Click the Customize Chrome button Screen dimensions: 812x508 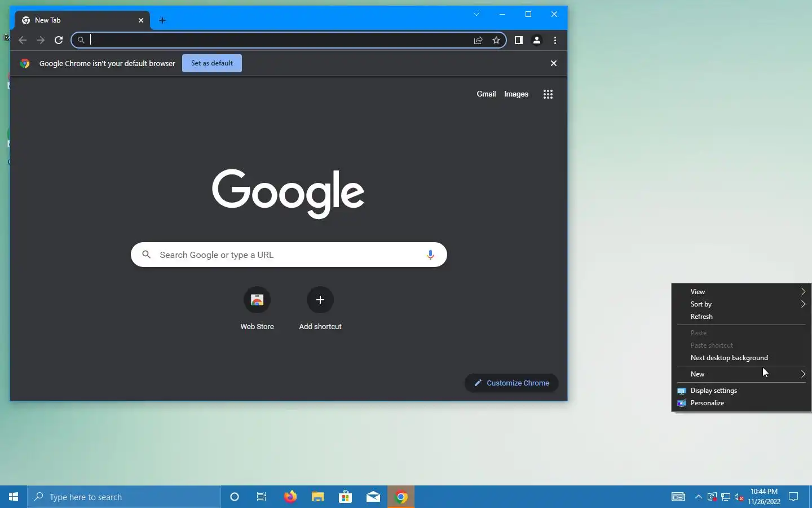click(511, 383)
